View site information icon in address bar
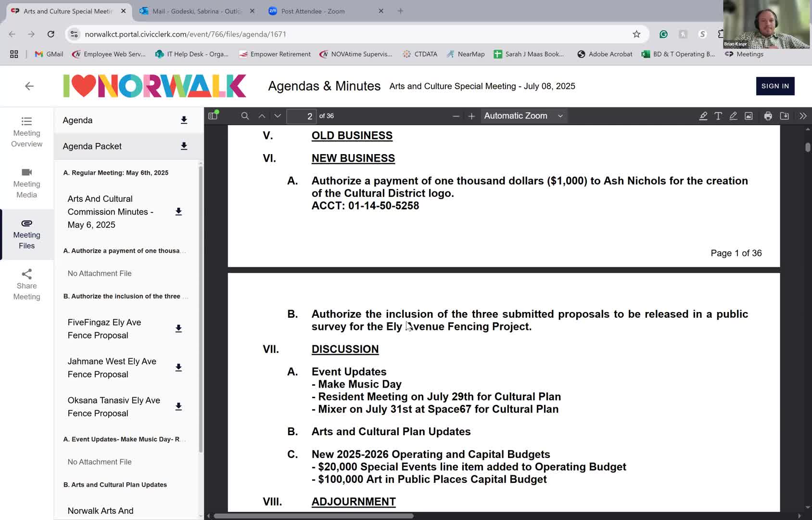 (74, 34)
